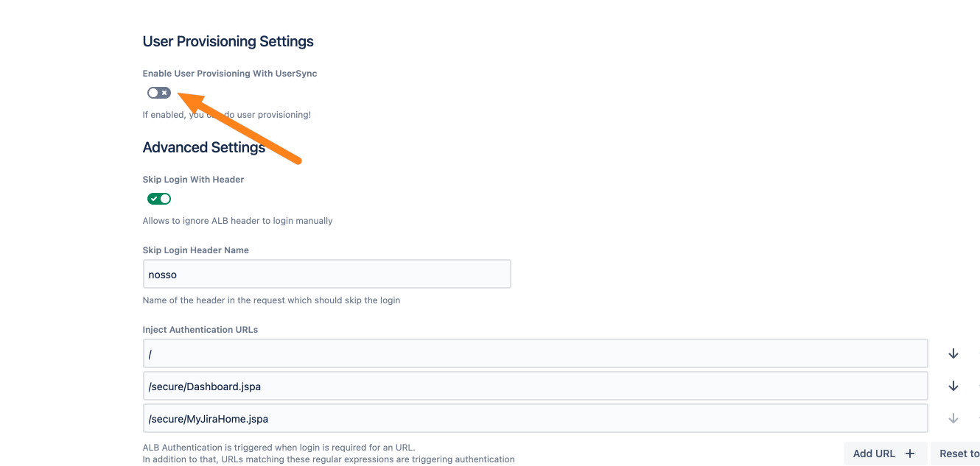Turn off the Skip Login With Header switch
The image size is (980, 466).
pyautogui.click(x=159, y=199)
